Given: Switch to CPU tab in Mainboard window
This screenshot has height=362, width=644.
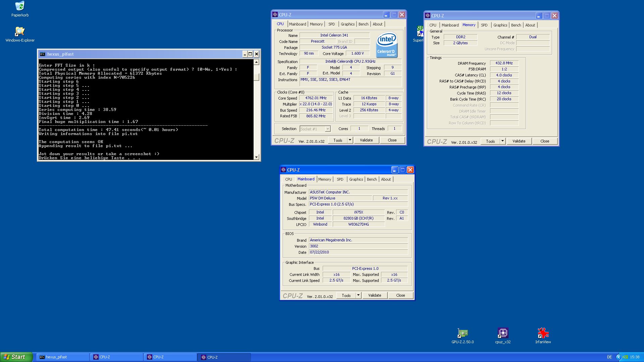Looking at the screenshot, I should click(x=288, y=179).
